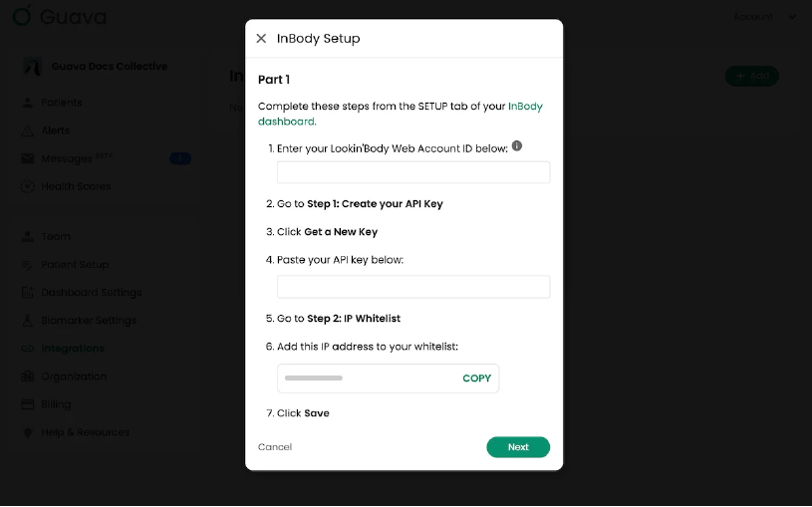Open Alerts via the warning triangle icon
This screenshot has width=812, height=507.
(28, 130)
